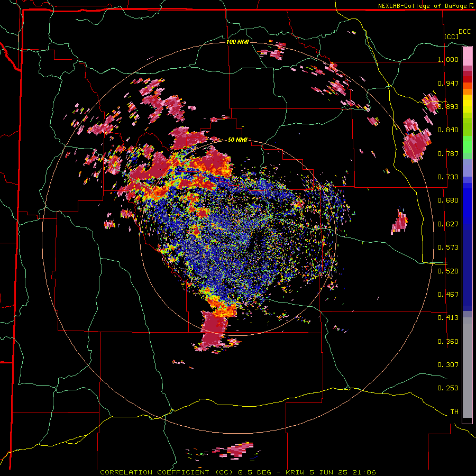Screen dimensions: 476x476
Task: Click the lavender segment of the color bar
Action: [x=467, y=168]
